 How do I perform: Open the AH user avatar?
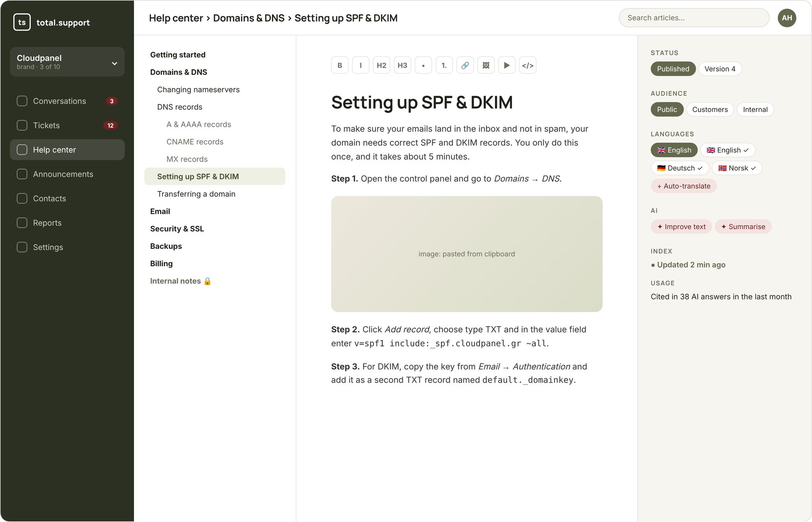(787, 18)
